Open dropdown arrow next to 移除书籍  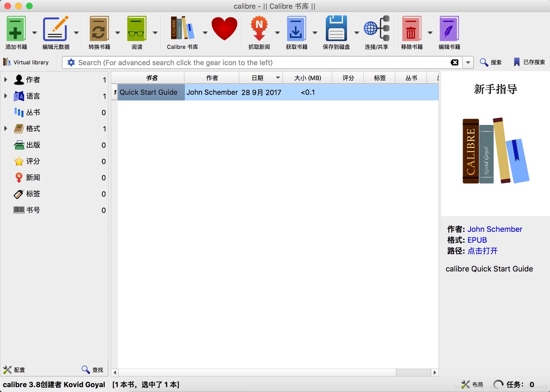pos(430,33)
